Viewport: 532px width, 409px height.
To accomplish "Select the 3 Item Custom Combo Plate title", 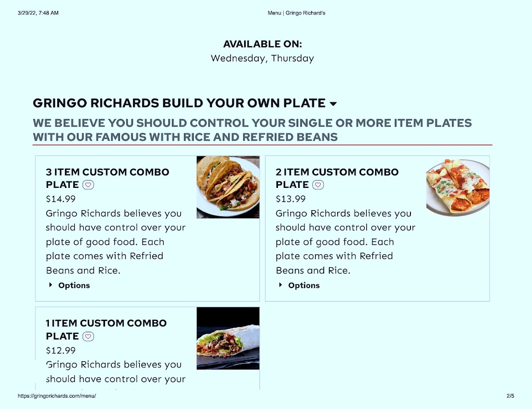I will (x=108, y=178).
